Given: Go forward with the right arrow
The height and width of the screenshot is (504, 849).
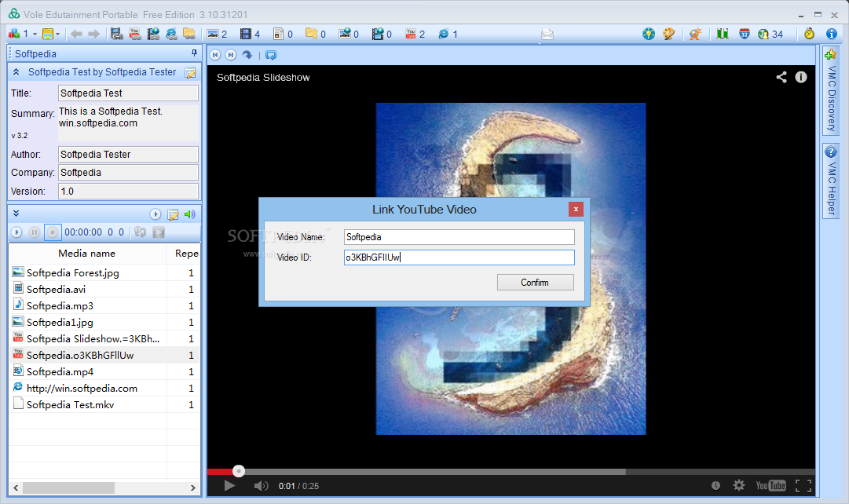Looking at the screenshot, I should 94,34.
